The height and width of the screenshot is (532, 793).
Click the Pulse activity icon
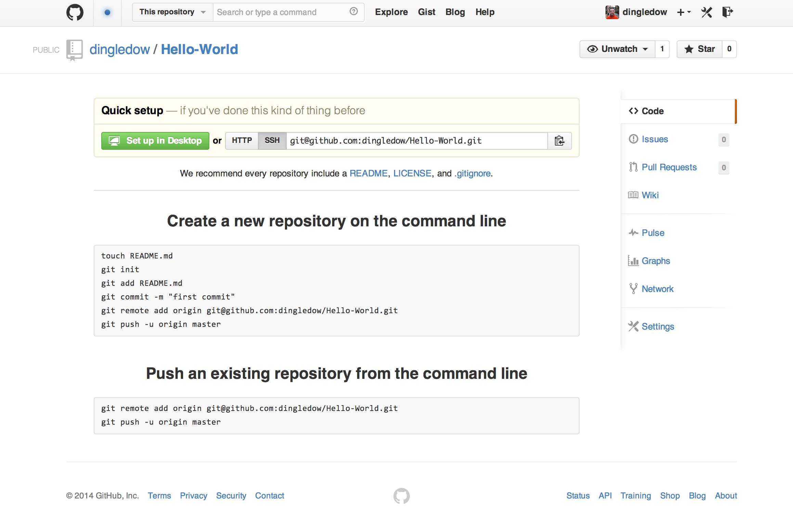tap(633, 233)
